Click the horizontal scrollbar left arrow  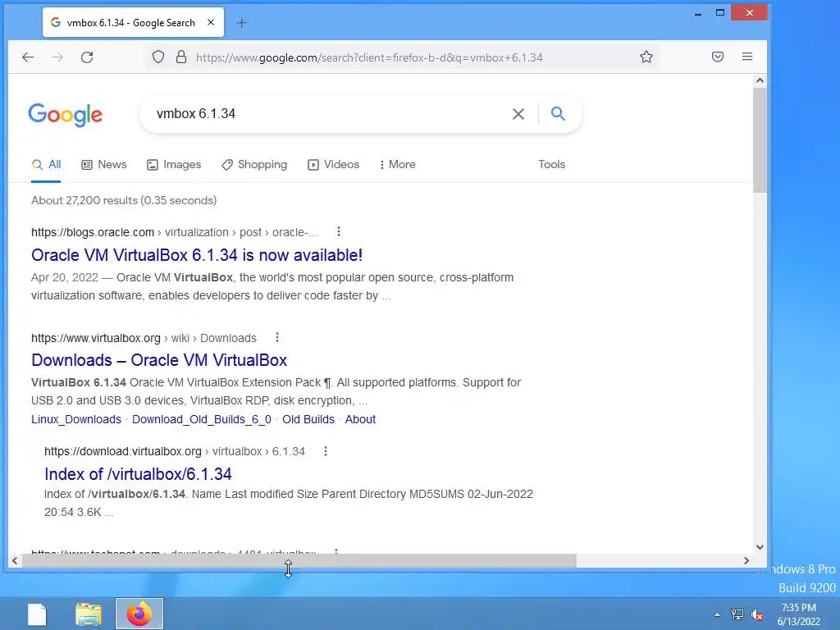point(15,560)
